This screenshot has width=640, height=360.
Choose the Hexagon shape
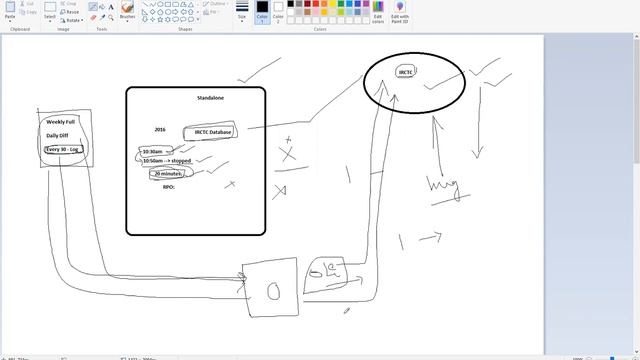click(168, 12)
